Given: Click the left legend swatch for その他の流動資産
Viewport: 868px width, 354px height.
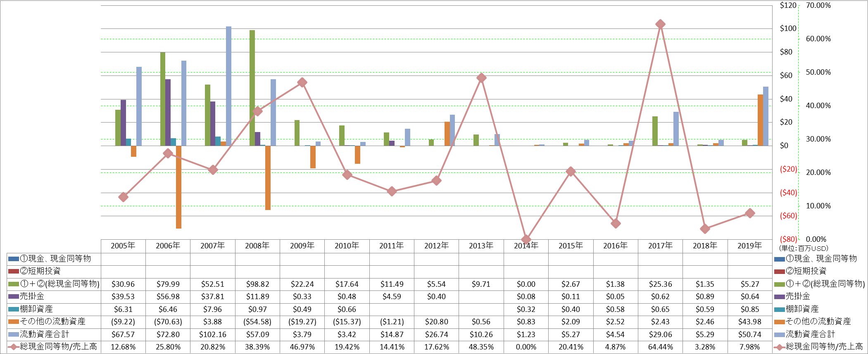Looking at the screenshot, I should 14,322.
